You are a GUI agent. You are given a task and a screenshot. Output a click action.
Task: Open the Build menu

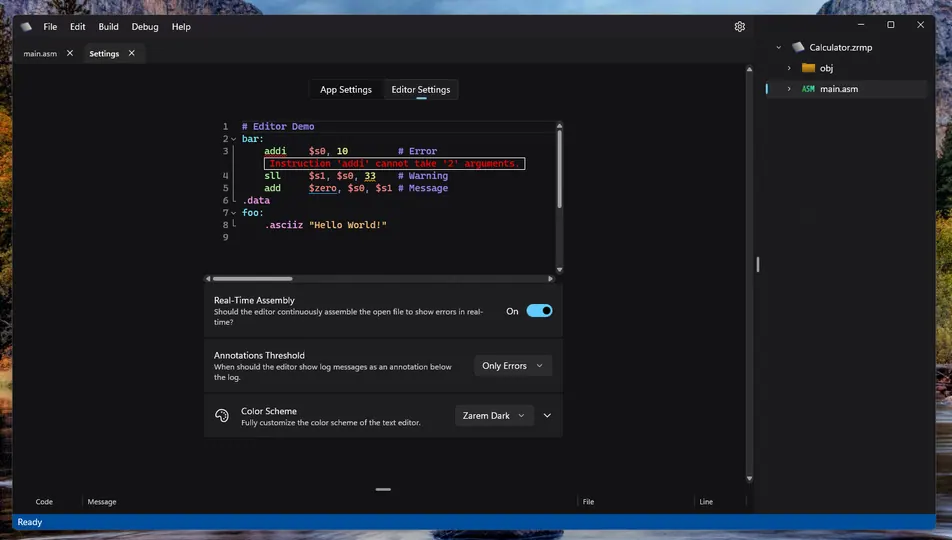pyautogui.click(x=108, y=27)
